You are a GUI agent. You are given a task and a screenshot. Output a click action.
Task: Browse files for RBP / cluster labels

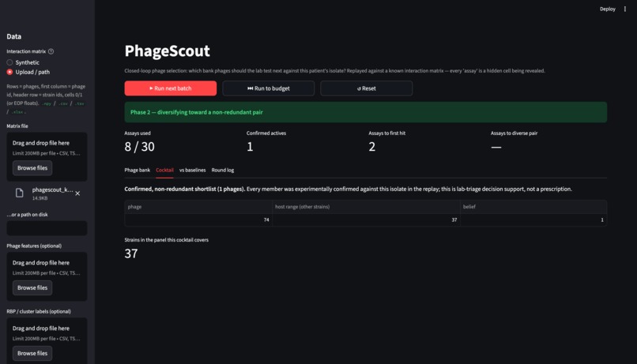click(32, 354)
